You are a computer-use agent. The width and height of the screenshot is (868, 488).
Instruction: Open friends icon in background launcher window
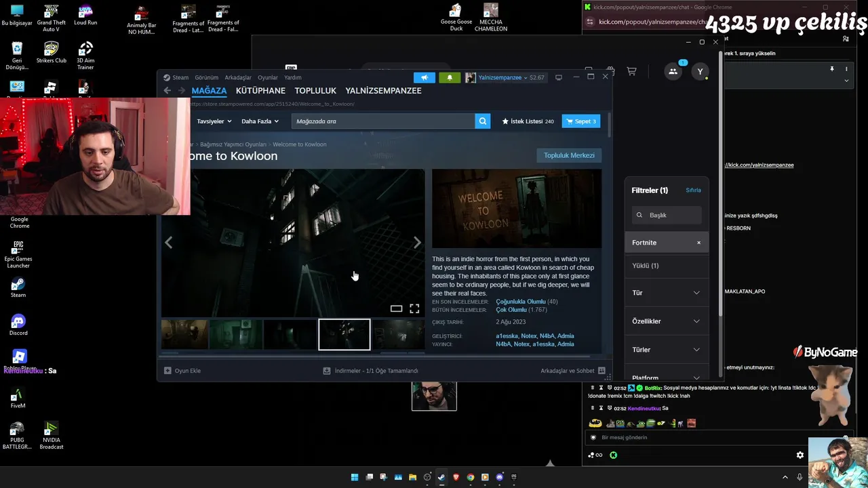pos(673,71)
